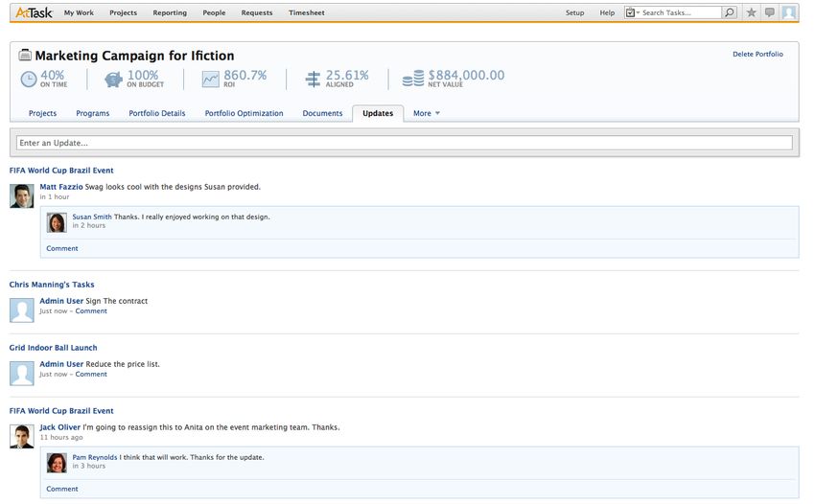815x504 pixels.
Task: Click the Net Value coins icon
Action: tap(413, 79)
